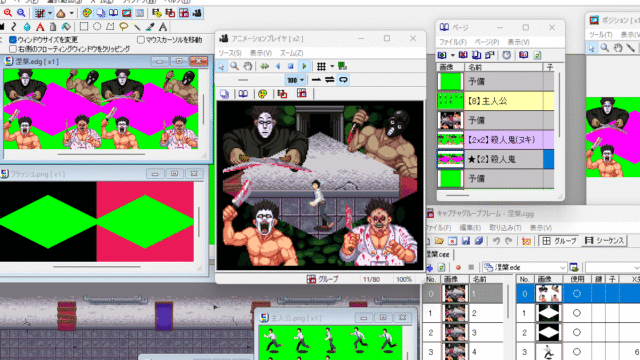This screenshot has width=640, height=360.
Task: Toggle the grid display button in main toolbar
Action: coord(40,13)
